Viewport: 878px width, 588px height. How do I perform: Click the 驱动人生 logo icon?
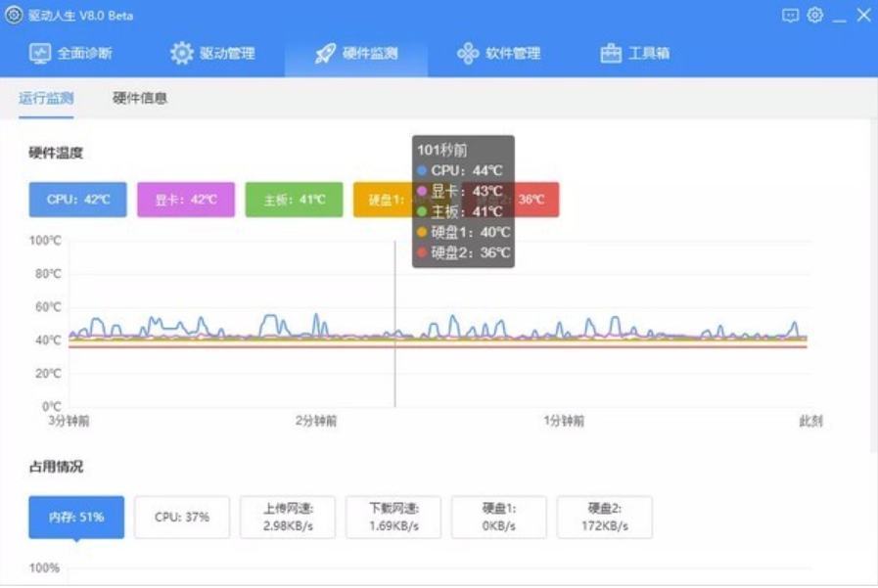click(12, 13)
